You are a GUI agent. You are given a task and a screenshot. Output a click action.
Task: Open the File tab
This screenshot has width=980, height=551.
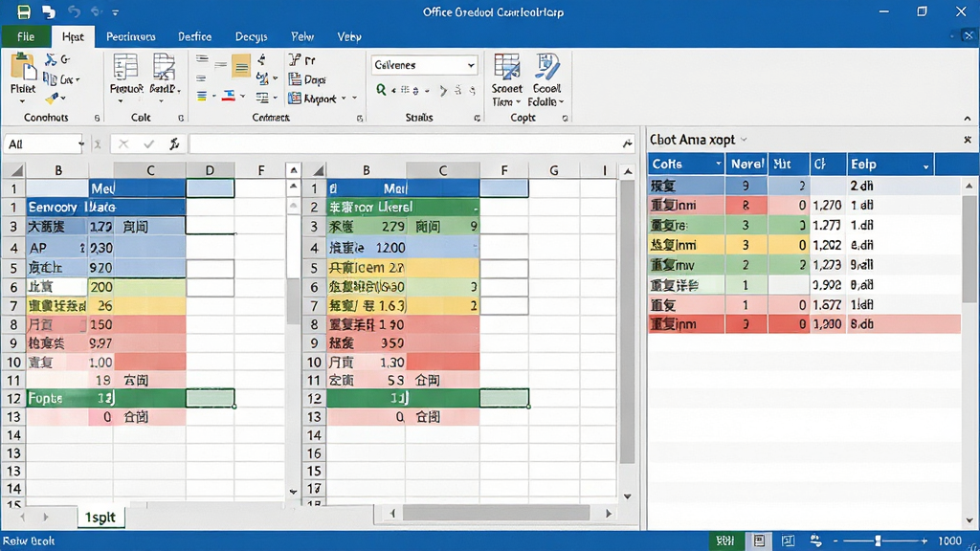pyautogui.click(x=26, y=37)
